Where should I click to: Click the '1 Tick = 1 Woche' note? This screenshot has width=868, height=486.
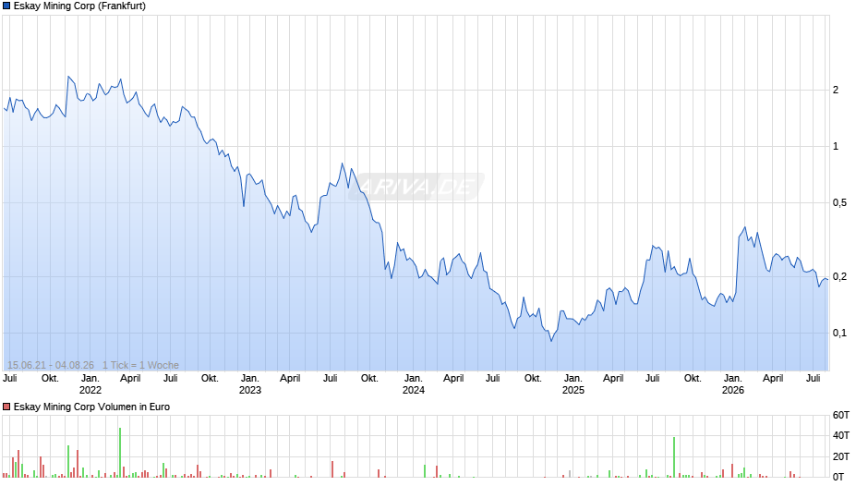coord(140,365)
